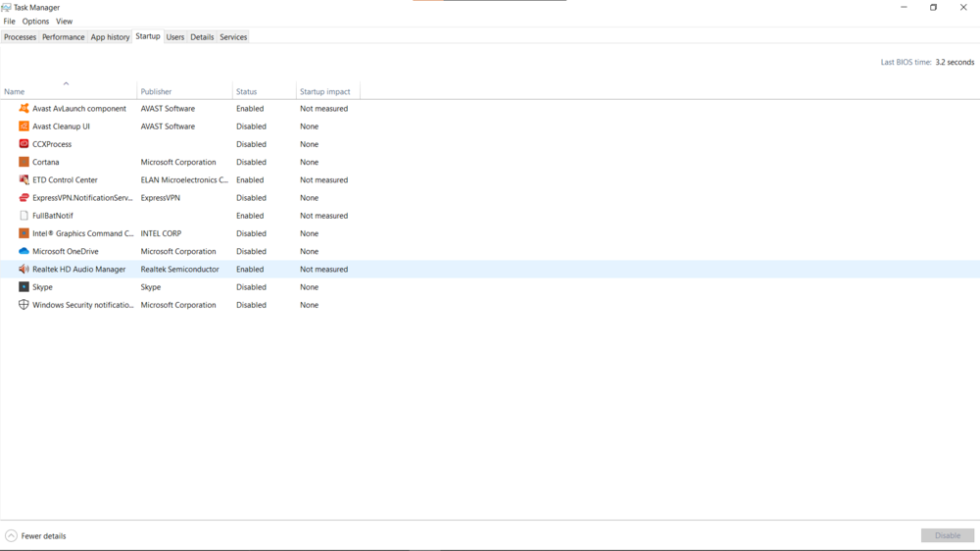Screen dimensions: 980x551
Task: Click the Publisher column header
Action: tap(157, 91)
